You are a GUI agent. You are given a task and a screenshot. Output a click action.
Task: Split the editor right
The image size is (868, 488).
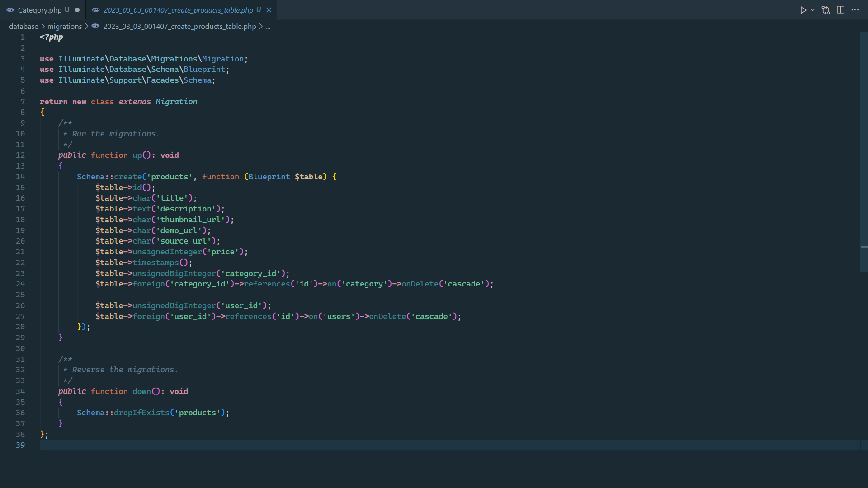click(840, 10)
